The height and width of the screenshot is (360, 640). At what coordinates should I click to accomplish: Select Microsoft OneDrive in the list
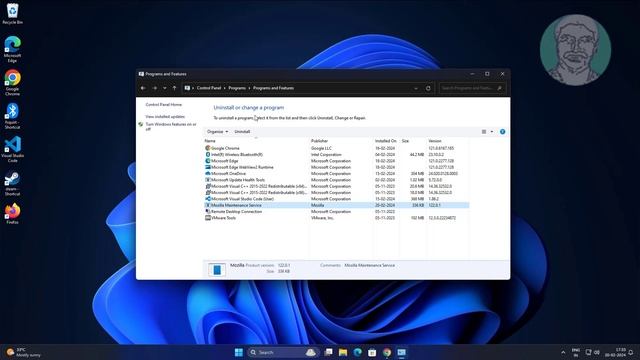[x=336, y=173]
